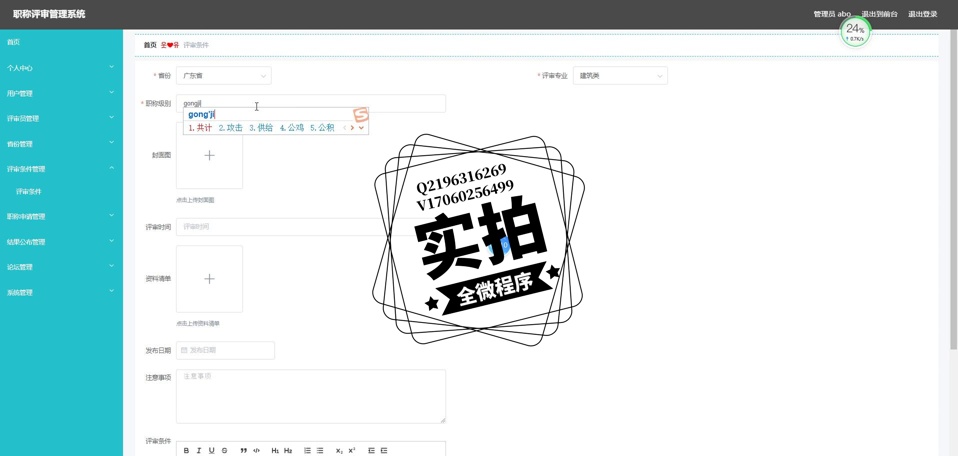958x456 pixels.
Task: Click 退出到前台 in header
Action: pos(879,14)
